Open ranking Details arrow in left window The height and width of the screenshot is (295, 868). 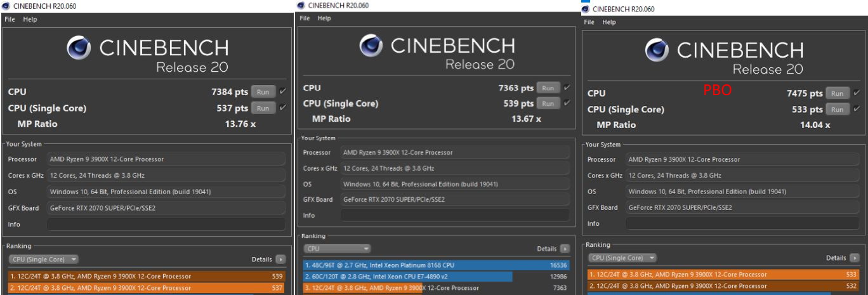click(280, 259)
